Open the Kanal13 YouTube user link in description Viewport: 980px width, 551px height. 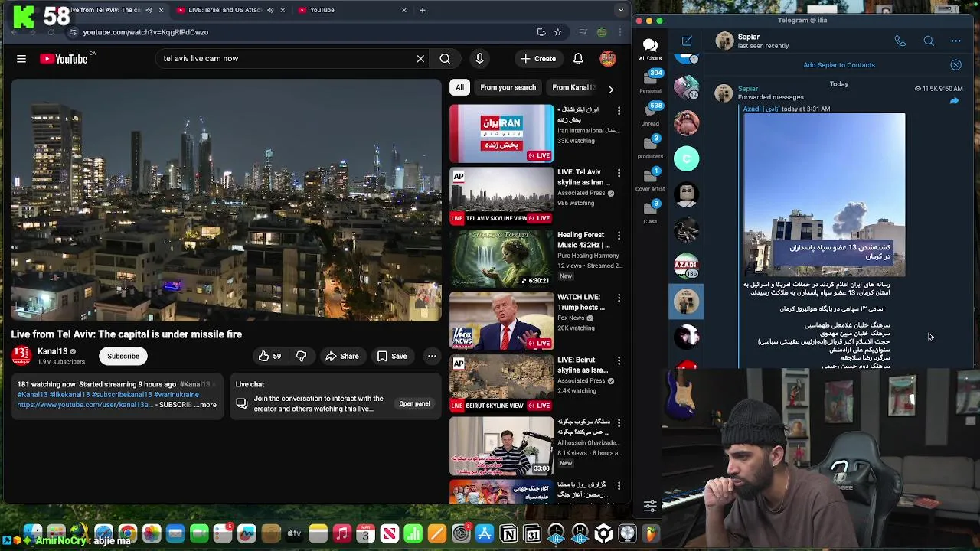coord(84,405)
